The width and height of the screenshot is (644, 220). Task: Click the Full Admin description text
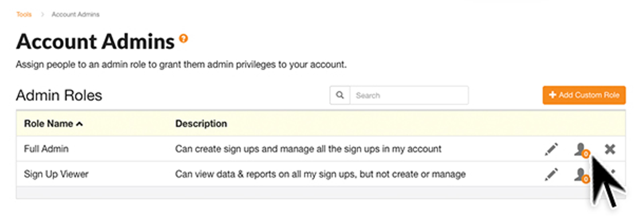[x=308, y=149]
